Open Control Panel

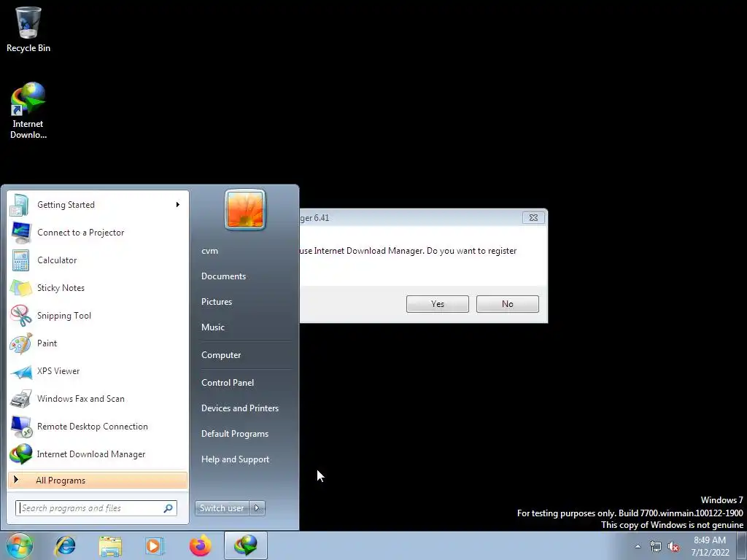pyautogui.click(x=228, y=383)
